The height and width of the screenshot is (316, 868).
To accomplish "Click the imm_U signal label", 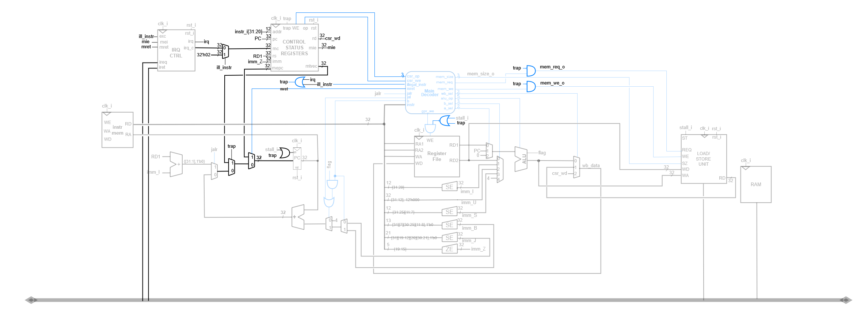I will click(x=469, y=202).
